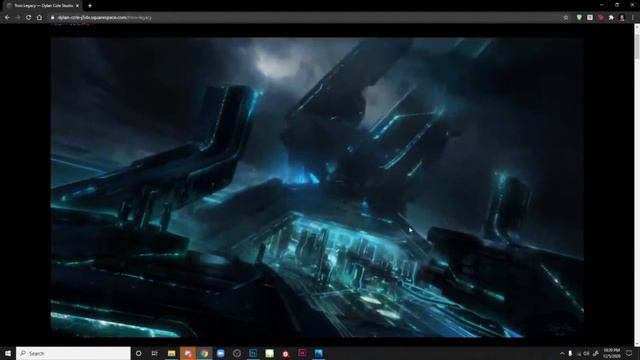Open the white square extension icon
This screenshot has height=360, width=640.
click(590, 18)
